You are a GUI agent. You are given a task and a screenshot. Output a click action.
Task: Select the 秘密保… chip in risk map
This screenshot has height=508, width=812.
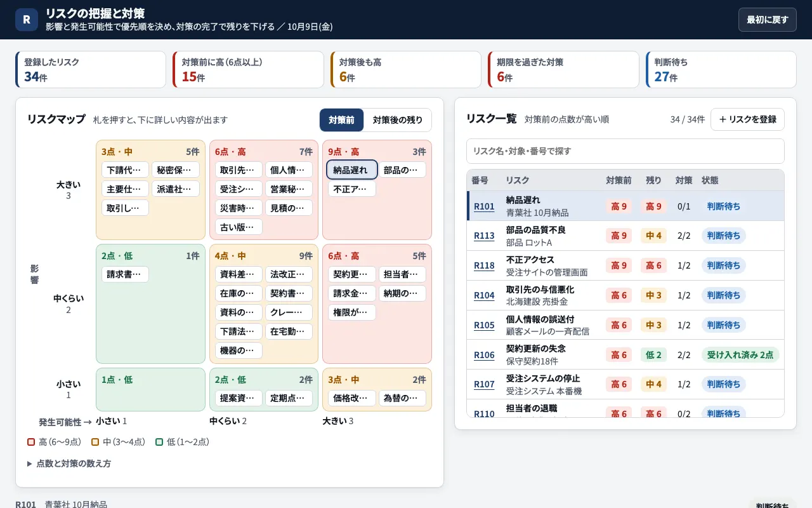point(175,170)
